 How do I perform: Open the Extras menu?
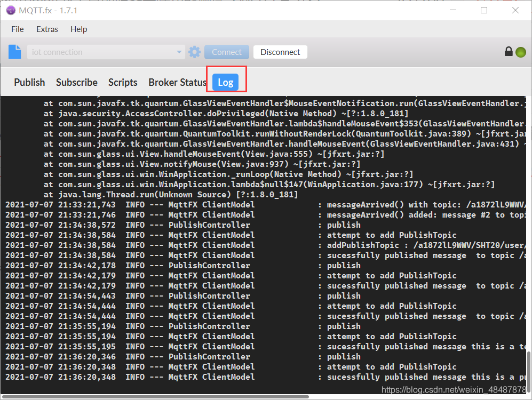[x=47, y=29]
